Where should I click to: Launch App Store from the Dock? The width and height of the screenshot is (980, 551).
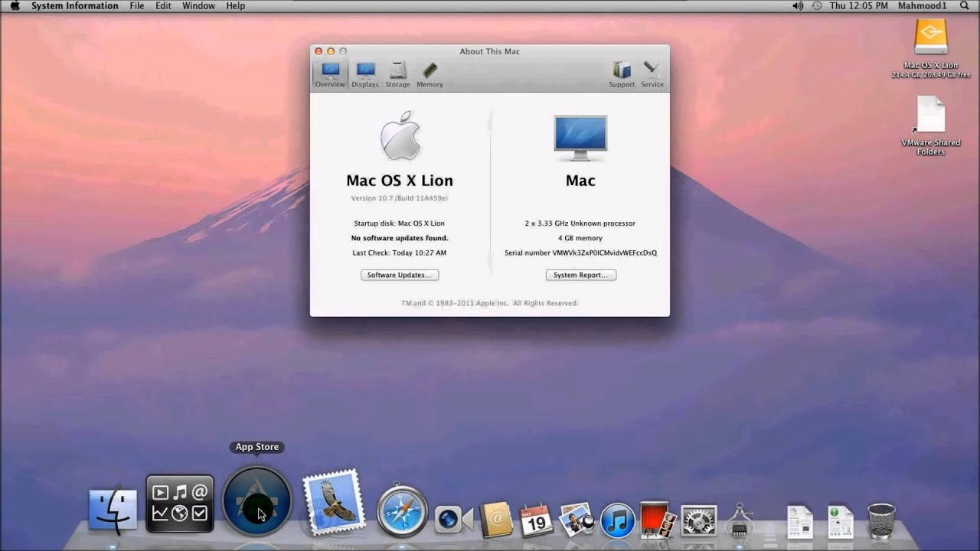(x=257, y=500)
